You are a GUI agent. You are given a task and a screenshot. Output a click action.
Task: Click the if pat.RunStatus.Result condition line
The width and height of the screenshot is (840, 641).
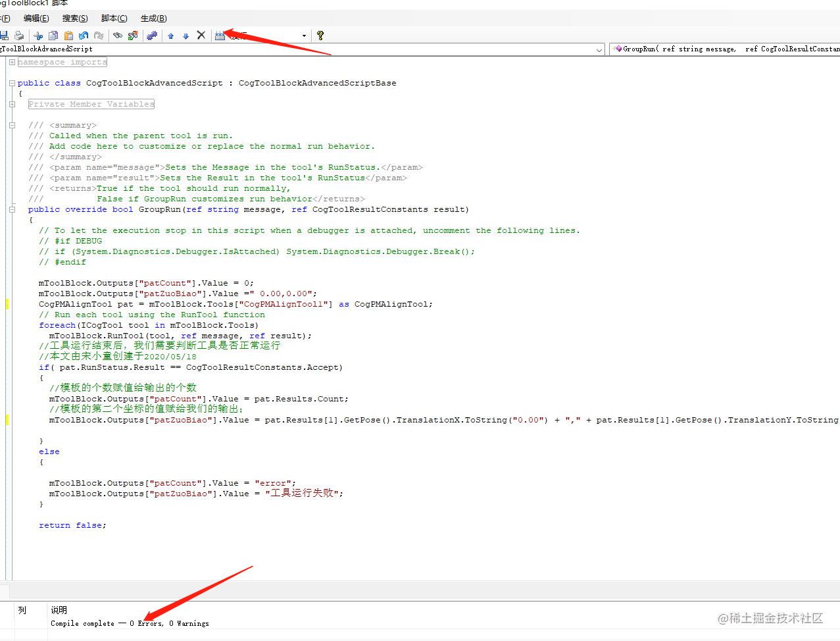point(191,367)
